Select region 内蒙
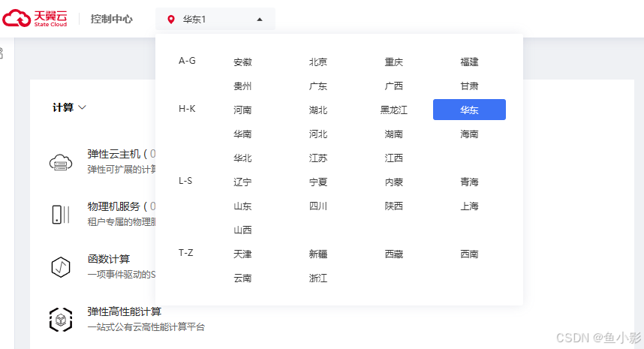Image resolution: width=644 pixels, height=349 pixels. pyautogui.click(x=394, y=182)
